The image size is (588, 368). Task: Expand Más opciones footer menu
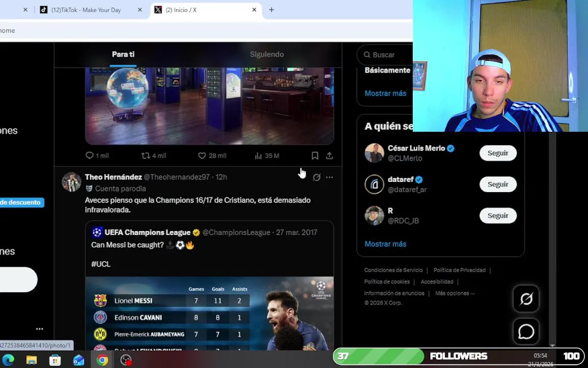tap(455, 293)
